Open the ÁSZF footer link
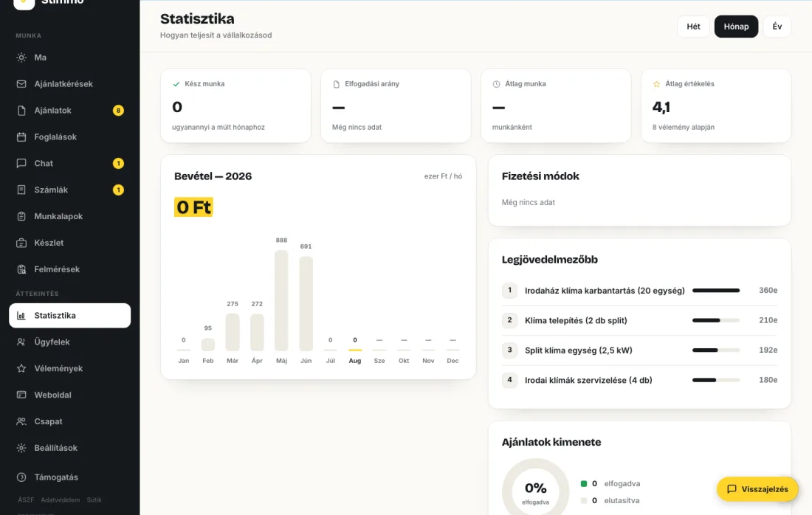This screenshot has height=515, width=812. tap(26, 500)
